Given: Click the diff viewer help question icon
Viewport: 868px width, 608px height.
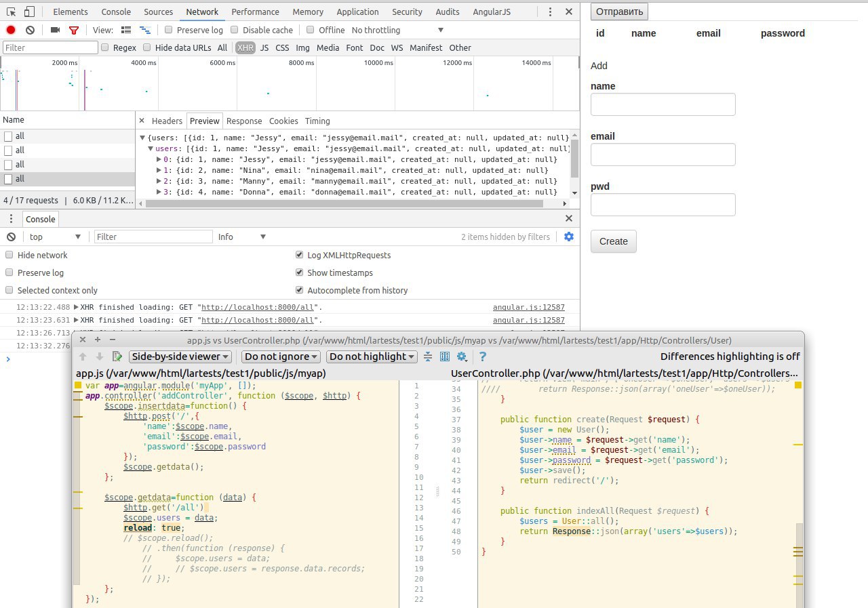Looking at the screenshot, I should [x=483, y=357].
